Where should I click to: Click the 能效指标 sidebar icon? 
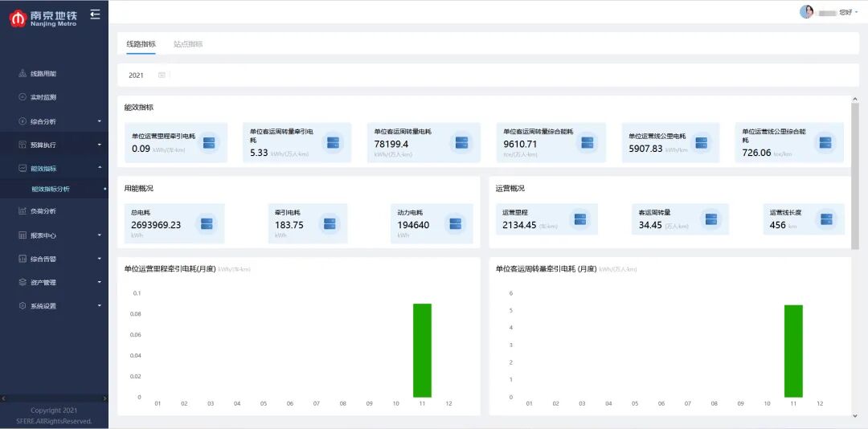pos(23,168)
